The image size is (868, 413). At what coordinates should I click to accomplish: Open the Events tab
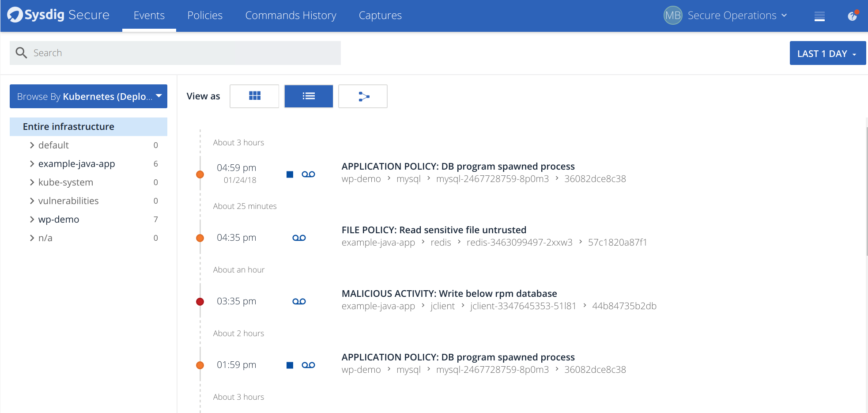point(149,15)
